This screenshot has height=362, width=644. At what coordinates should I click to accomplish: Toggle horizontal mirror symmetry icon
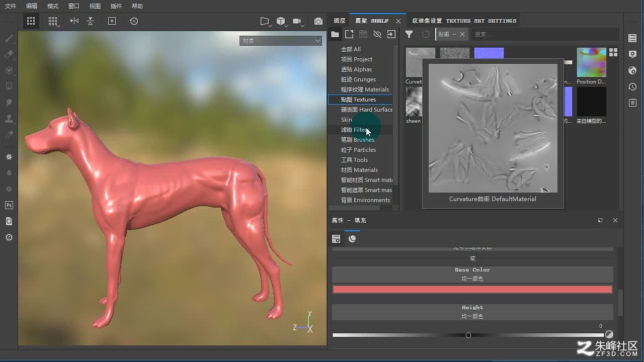point(74,21)
